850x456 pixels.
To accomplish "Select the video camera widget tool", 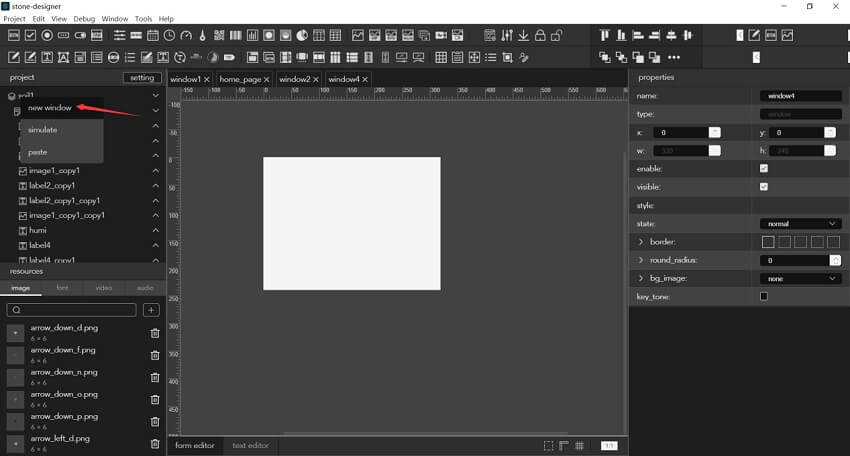I will pyautogui.click(x=441, y=35).
